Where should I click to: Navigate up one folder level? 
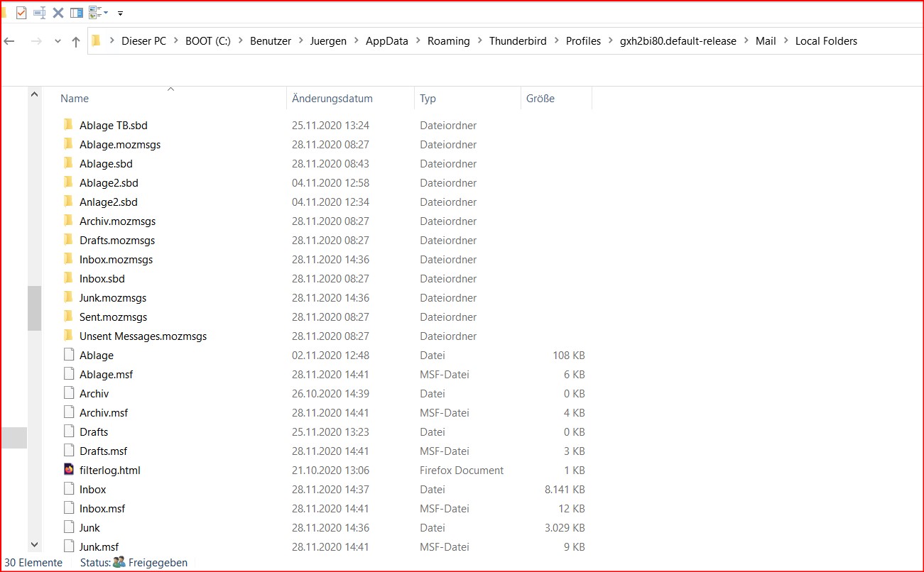(76, 41)
